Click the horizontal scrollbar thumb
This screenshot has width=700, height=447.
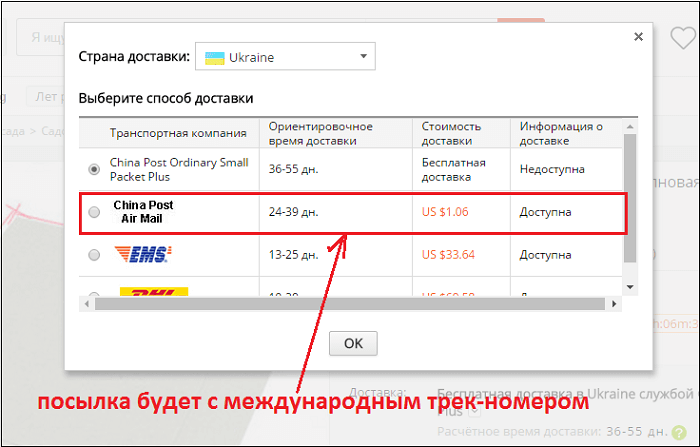coord(350,304)
